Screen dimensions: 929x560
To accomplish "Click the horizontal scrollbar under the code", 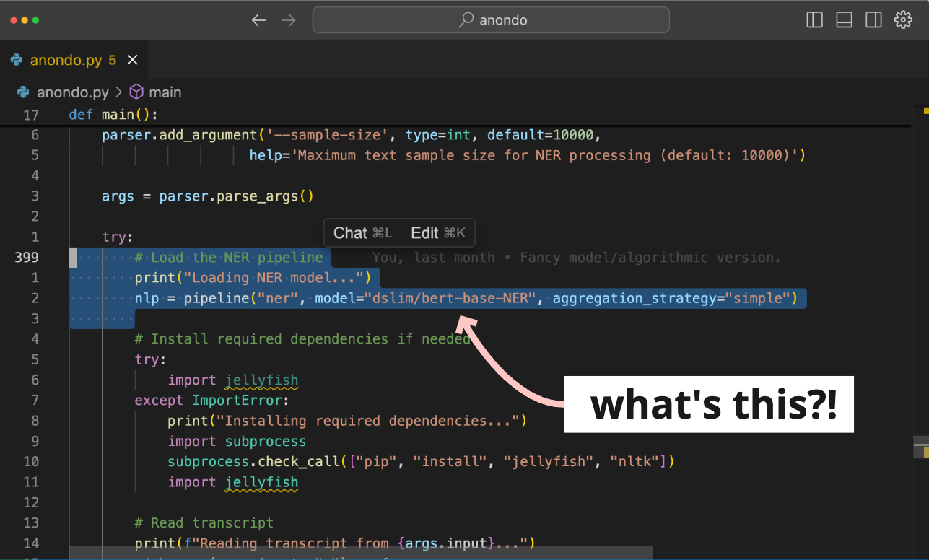I will click(x=360, y=554).
